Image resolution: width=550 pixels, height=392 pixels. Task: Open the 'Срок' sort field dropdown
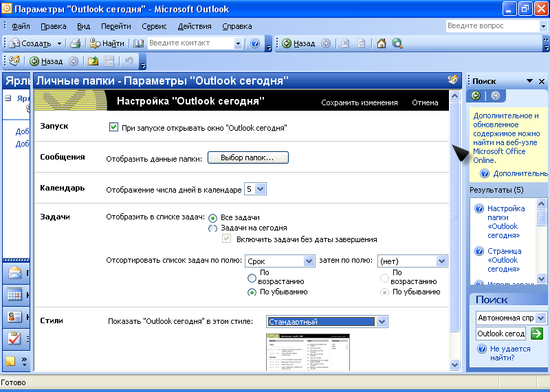point(309,261)
